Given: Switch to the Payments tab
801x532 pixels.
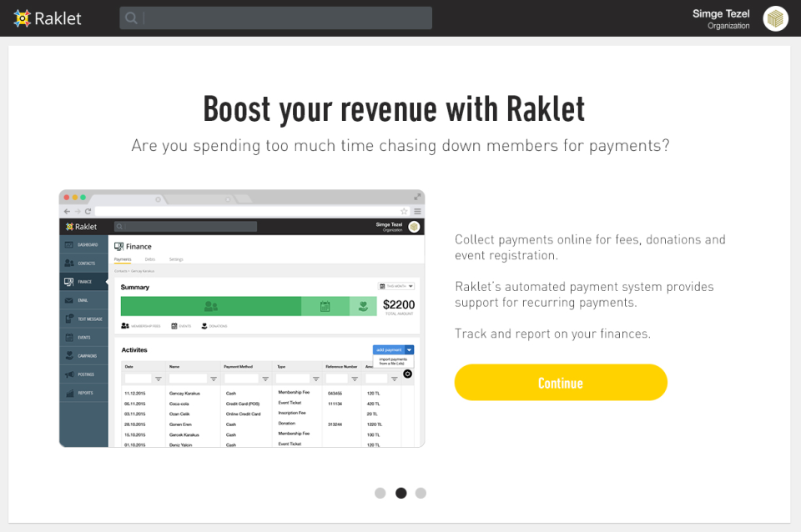Looking at the screenshot, I should tap(123, 259).
